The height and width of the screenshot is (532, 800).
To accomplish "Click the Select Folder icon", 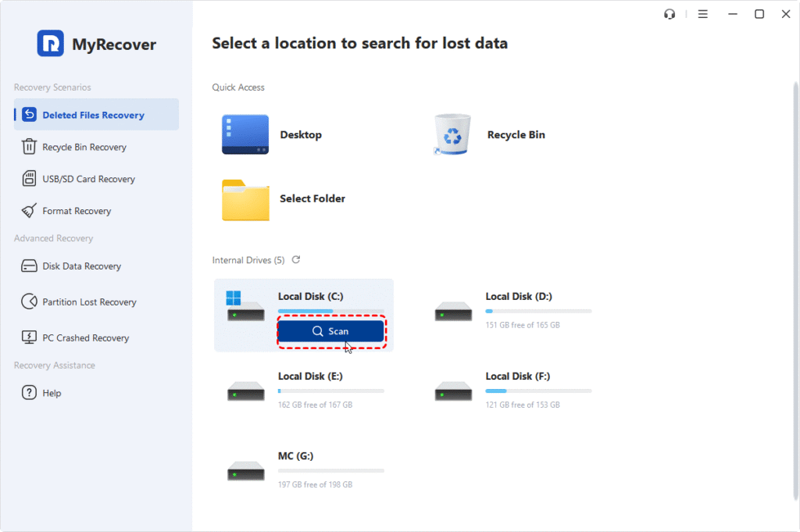I will (245, 199).
